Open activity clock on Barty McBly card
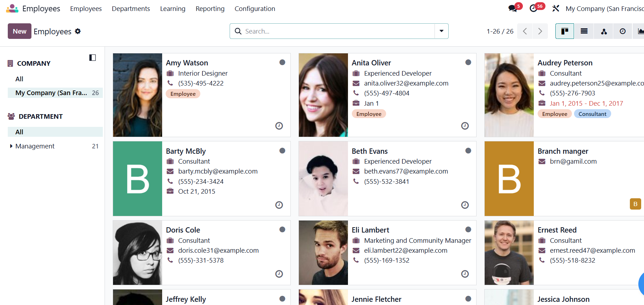644x305 pixels. pos(279,205)
